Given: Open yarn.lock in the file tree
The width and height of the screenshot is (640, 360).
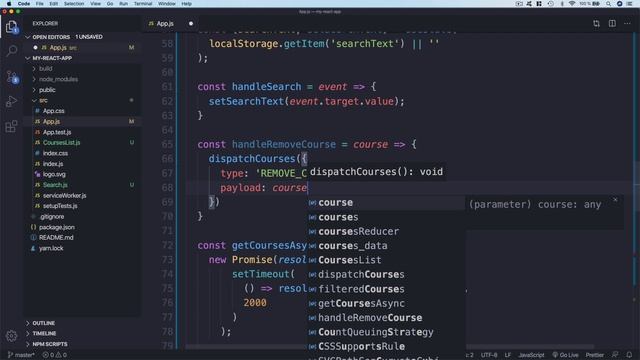Looking at the screenshot, I should coord(51,248).
